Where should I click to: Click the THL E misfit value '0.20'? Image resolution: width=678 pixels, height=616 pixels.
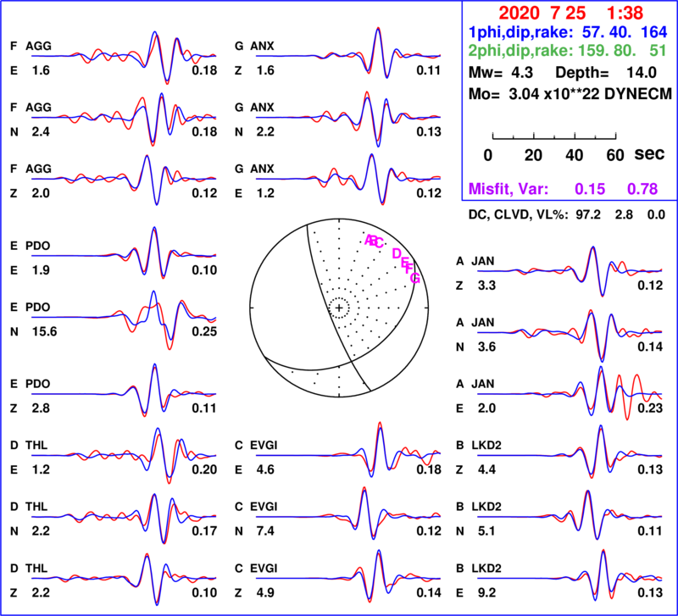204,469
